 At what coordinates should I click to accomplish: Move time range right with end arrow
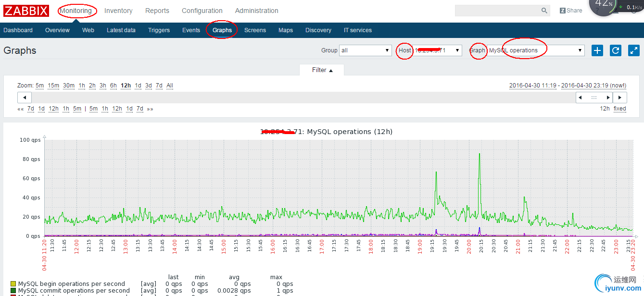(619, 98)
